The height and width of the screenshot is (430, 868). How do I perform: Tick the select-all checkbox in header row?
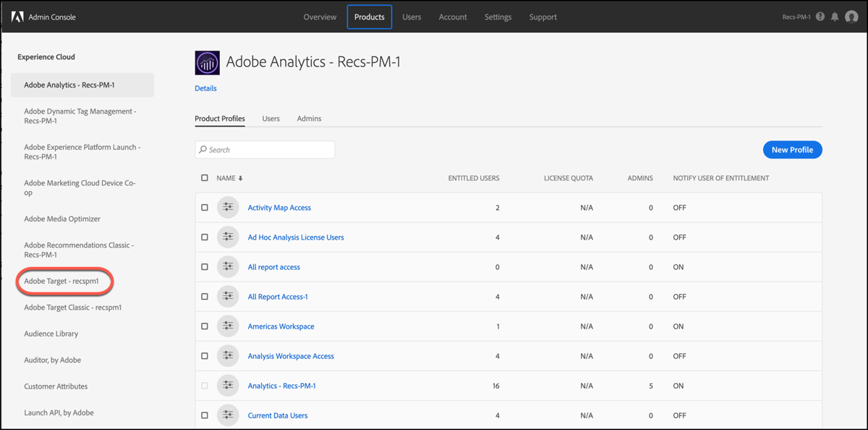(204, 177)
